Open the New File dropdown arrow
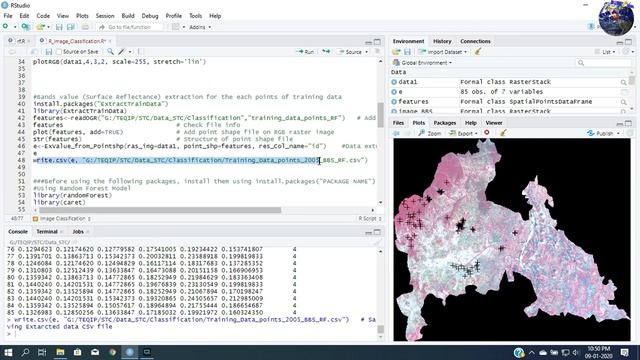 (x=15, y=27)
